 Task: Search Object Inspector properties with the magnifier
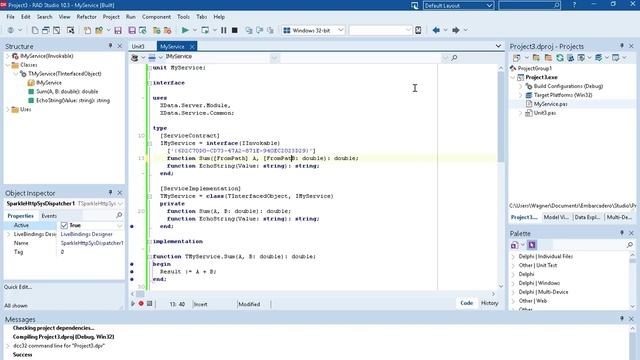point(119,215)
